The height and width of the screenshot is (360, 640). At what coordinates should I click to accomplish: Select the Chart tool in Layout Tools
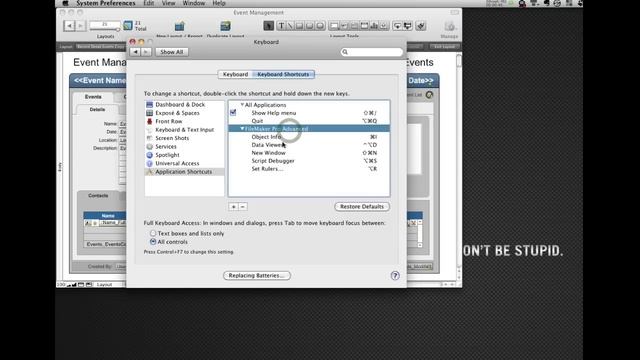[374, 26]
